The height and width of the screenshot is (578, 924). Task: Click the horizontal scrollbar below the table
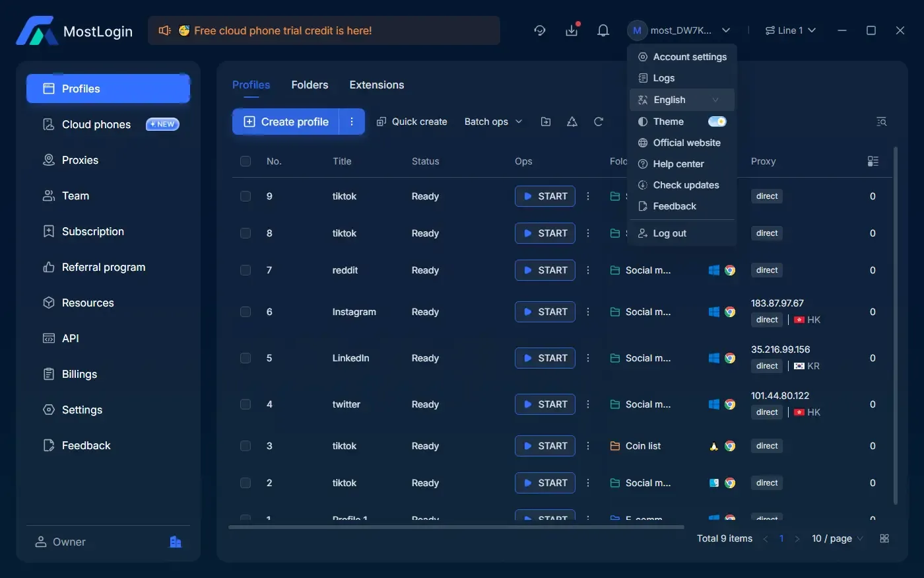click(x=455, y=527)
